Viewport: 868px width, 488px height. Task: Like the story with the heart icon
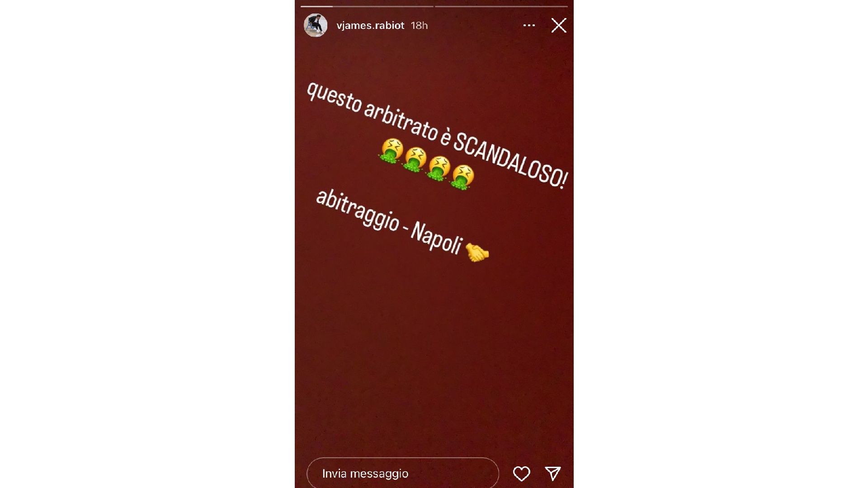click(521, 474)
